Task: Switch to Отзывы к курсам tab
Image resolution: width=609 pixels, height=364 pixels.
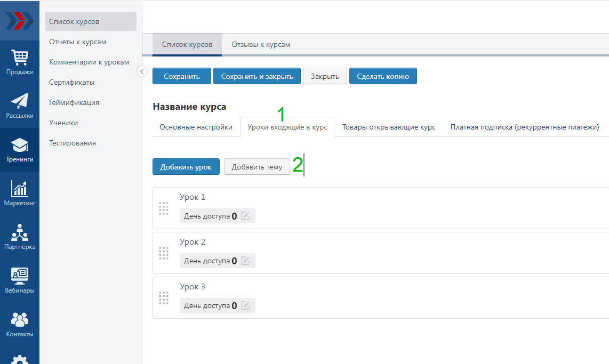Action: point(261,45)
